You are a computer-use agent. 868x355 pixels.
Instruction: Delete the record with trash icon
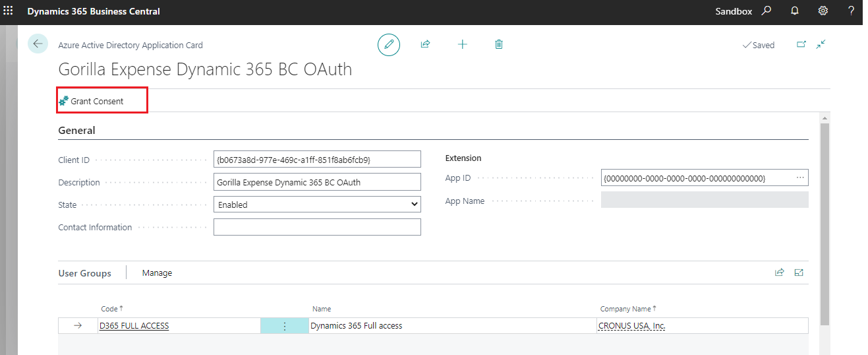tap(499, 44)
